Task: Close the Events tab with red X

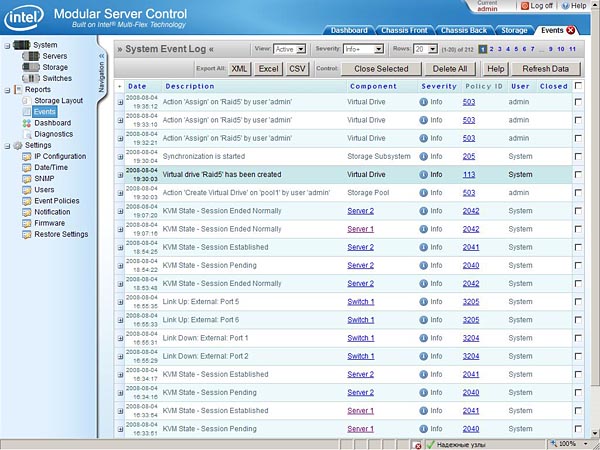Action: [x=572, y=31]
